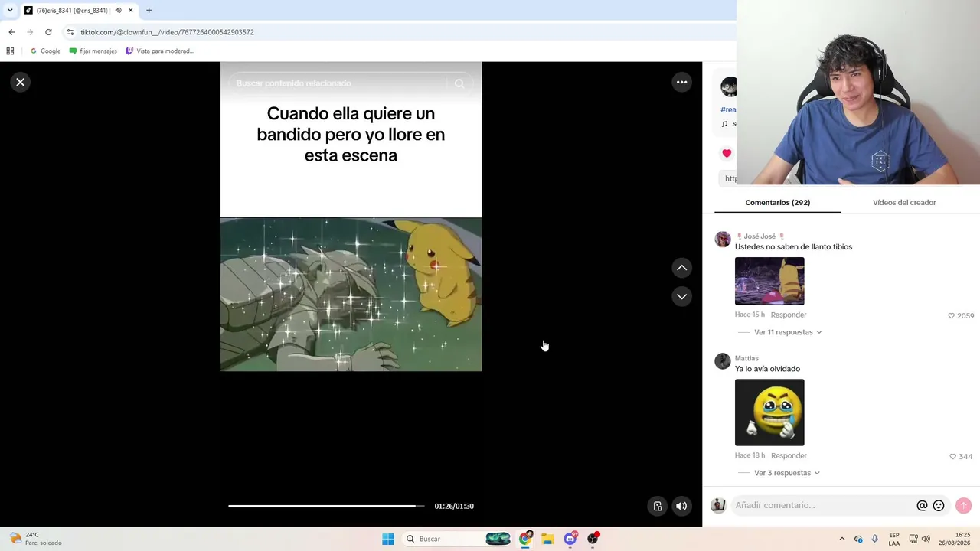Show hidden system tray icons
980x551 pixels.
click(x=842, y=539)
